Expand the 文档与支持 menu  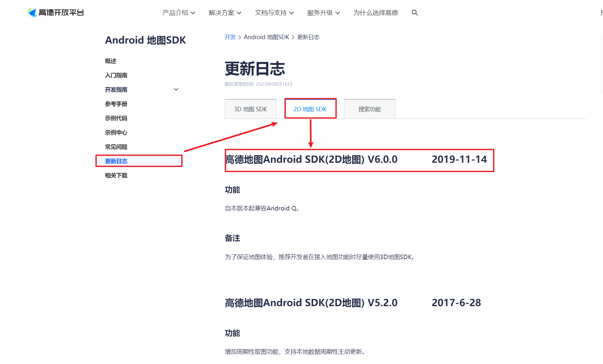tap(274, 13)
